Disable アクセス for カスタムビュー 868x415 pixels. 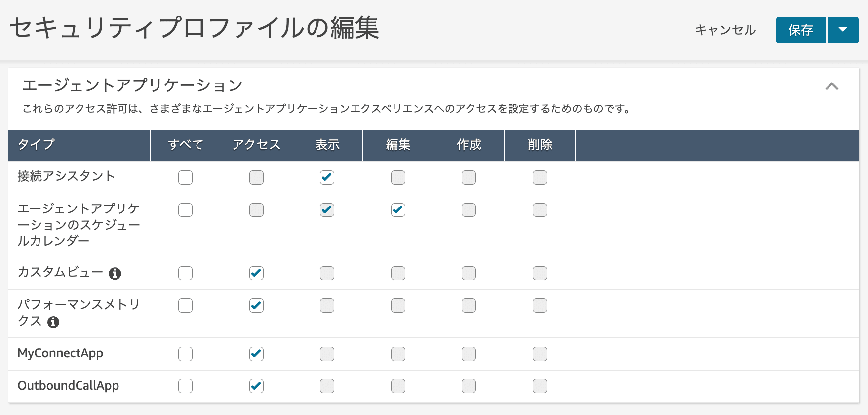tap(256, 273)
